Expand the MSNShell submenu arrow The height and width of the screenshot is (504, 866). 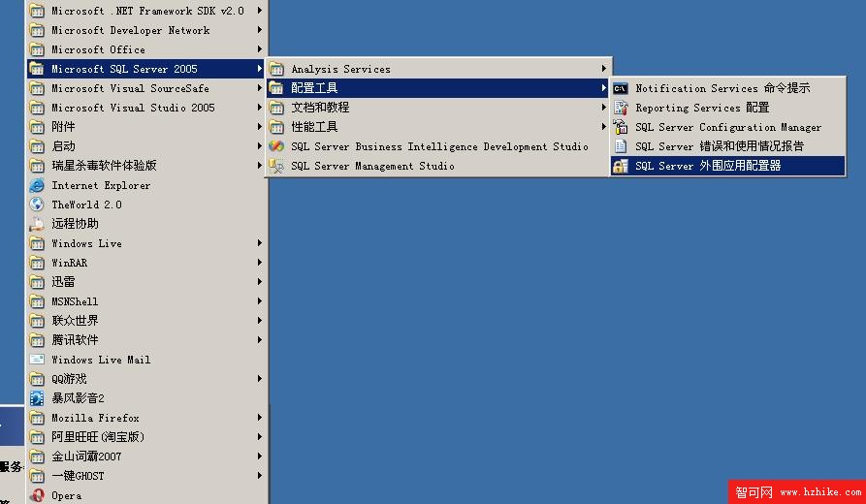pyautogui.click(x=260, y=301)
